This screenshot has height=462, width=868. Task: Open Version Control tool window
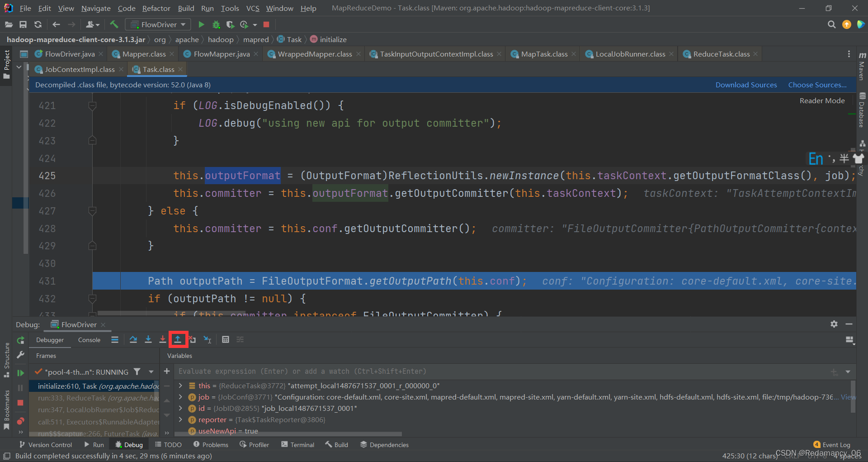click(45, 445)
